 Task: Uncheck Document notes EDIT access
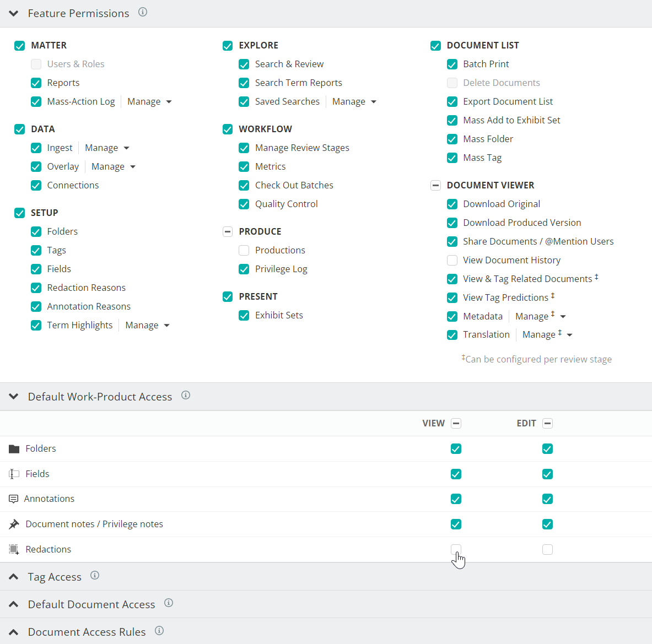548,524
